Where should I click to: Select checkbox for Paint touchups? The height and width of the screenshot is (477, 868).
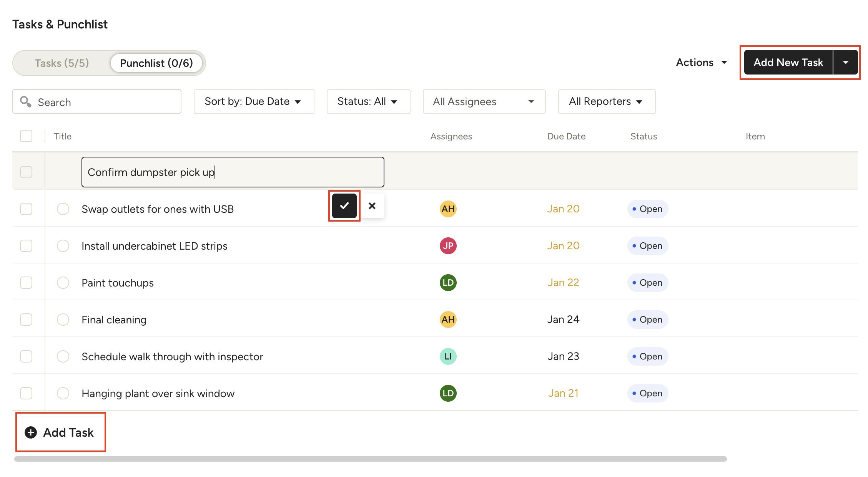(x=26, y=283)
